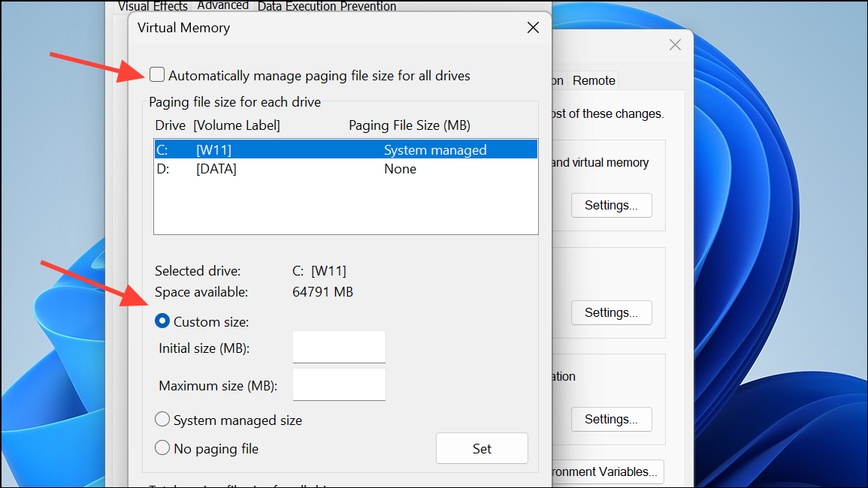This screenshot has width=868, height=488.
Task: Close the Virtual Memory dialog
Action: coord(533,27)
